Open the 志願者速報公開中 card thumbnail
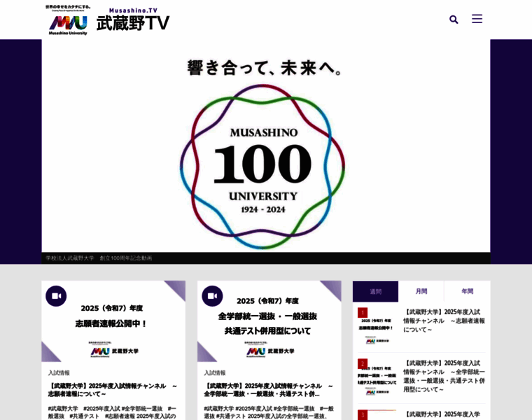The width and height of the screenshot is (532, 420). [113, 321]
